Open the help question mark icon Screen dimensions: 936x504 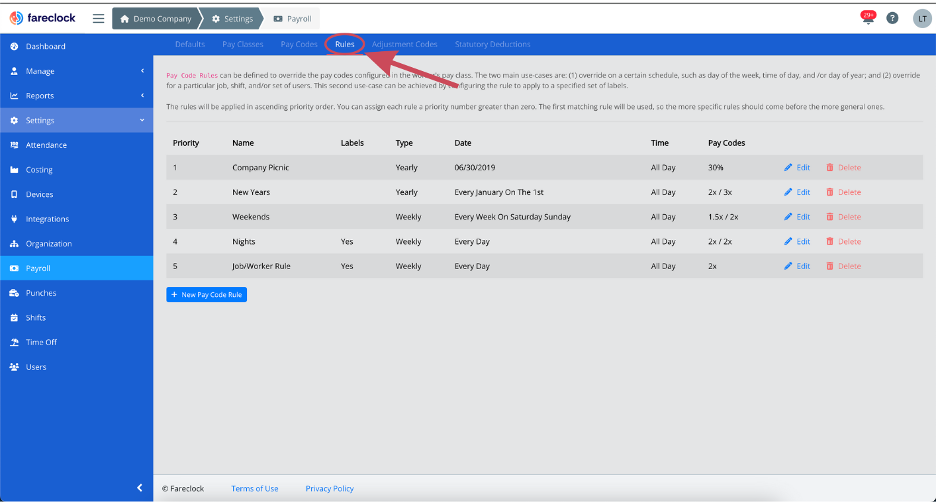tap(892, 19)
